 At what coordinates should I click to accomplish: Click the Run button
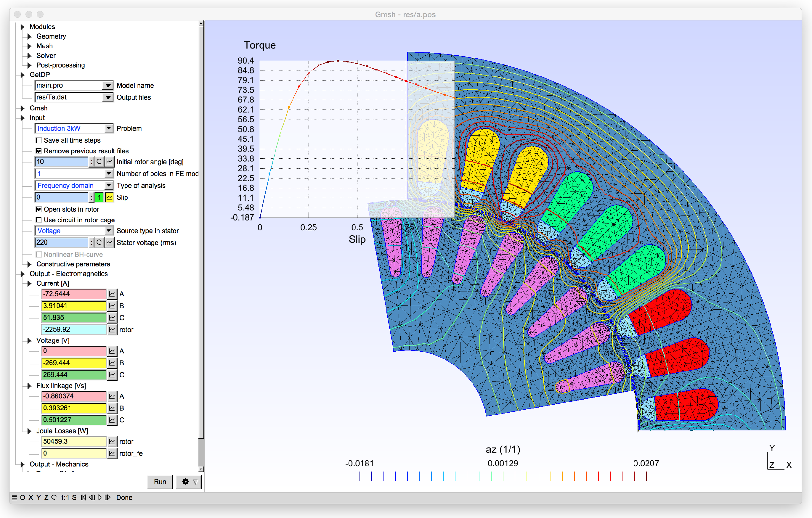coord(160,482)
